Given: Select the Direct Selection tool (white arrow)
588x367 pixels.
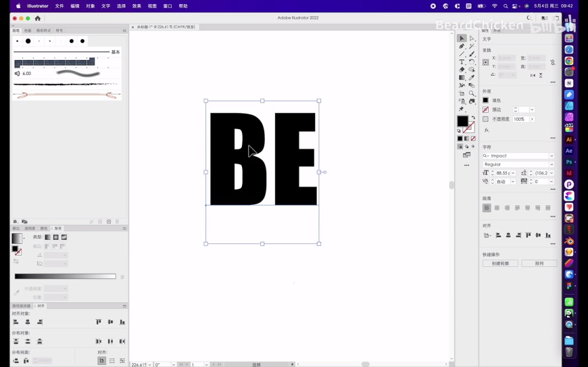Looking at the screenshot, I should coord(472,39).
